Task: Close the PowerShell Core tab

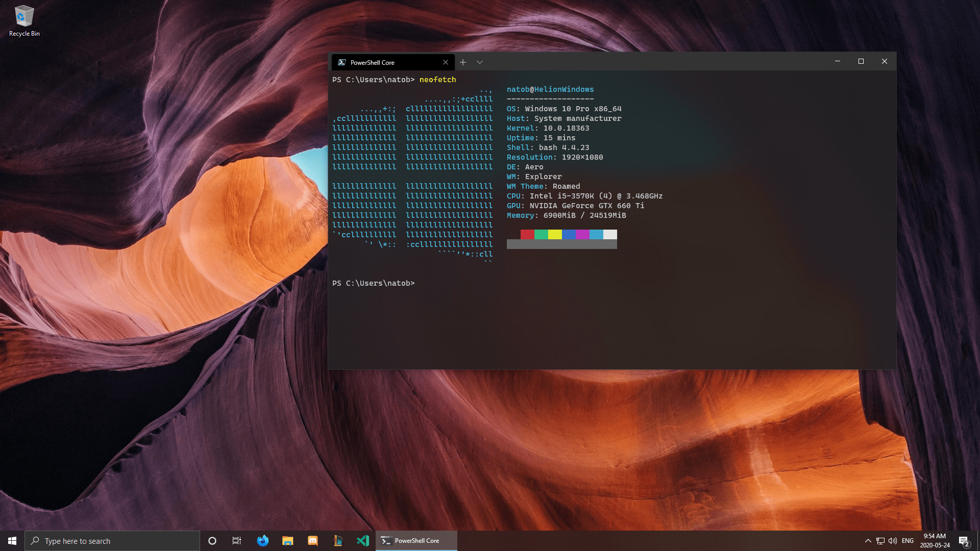Action: [x=446, y=62]
